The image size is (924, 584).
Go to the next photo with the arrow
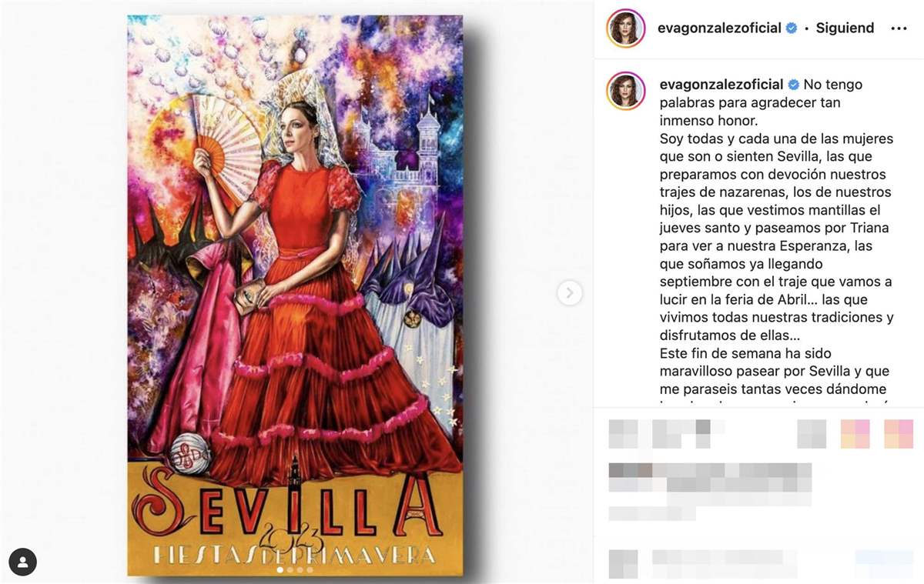pyautogui.click(x=569, y=292)
